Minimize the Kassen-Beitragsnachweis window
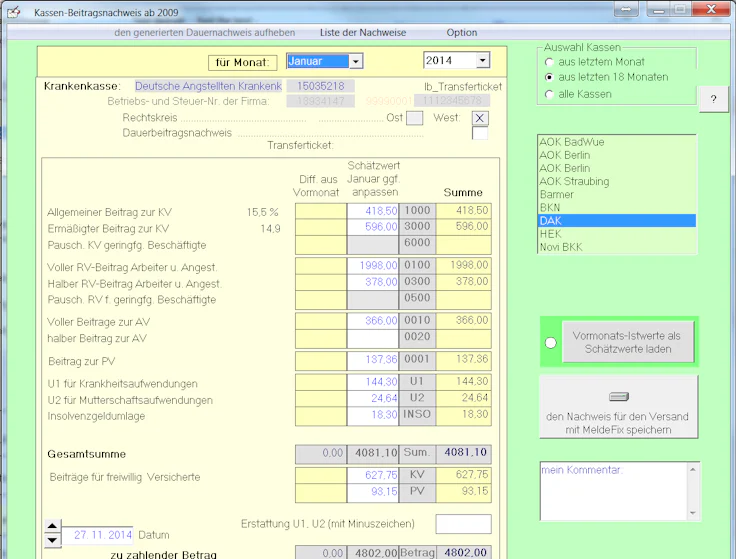Viewport: 736px width, 559px height. [659, 9]
